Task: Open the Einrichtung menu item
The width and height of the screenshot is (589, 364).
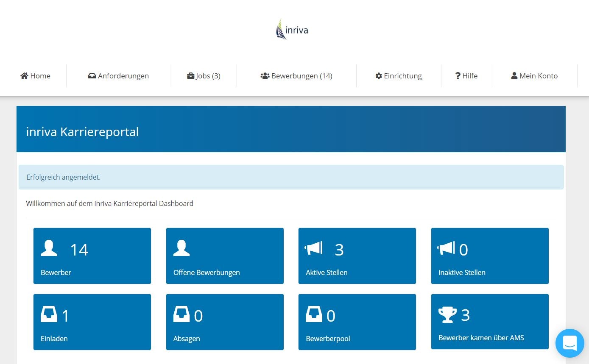Action: point(399,76)
